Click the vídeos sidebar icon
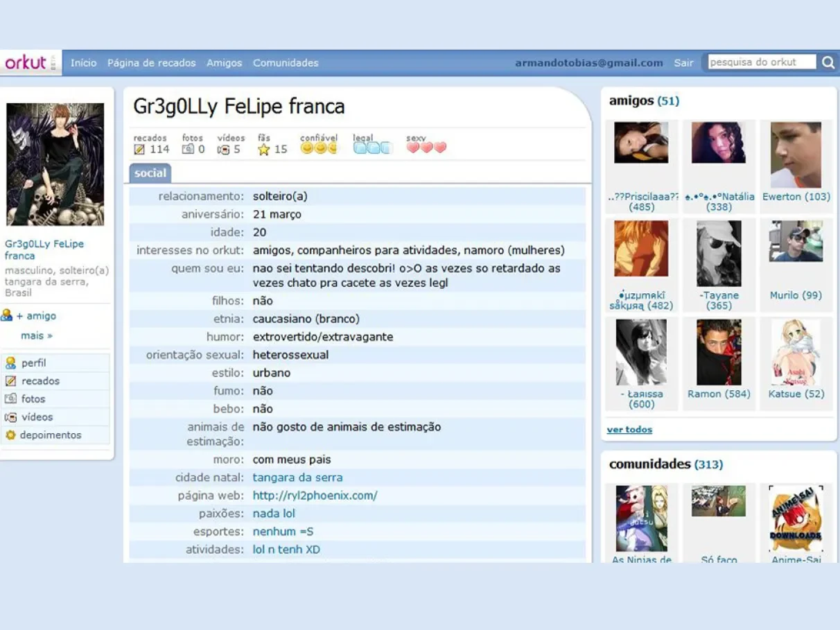The height and width of the screenshot is (630, 840). [x=10, y=417]
